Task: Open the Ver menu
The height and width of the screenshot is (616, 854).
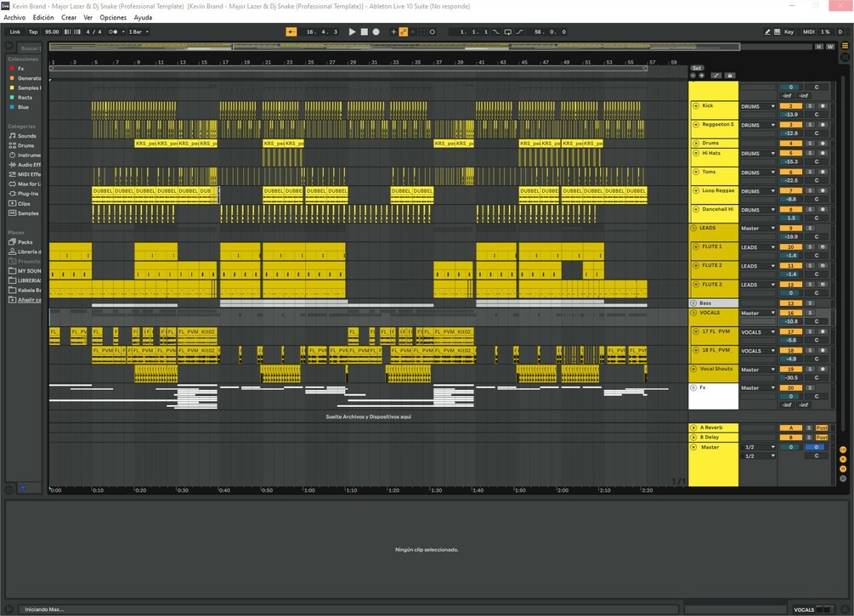Action: pos(88,18)
